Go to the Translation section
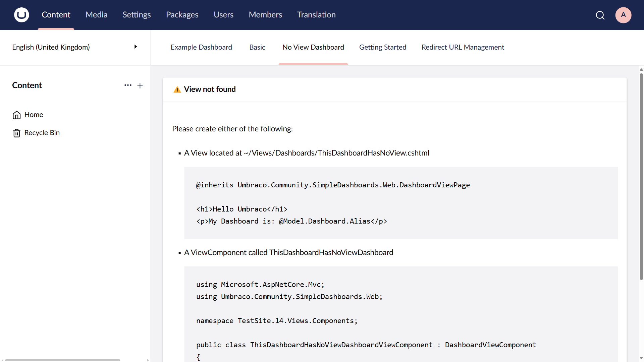The width and height of the screenshot is (644, 362). click(x=316, y=15)
